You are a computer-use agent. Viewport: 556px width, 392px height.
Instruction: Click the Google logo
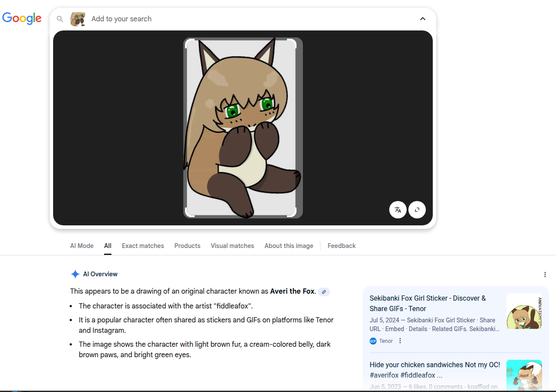point(22,18)
